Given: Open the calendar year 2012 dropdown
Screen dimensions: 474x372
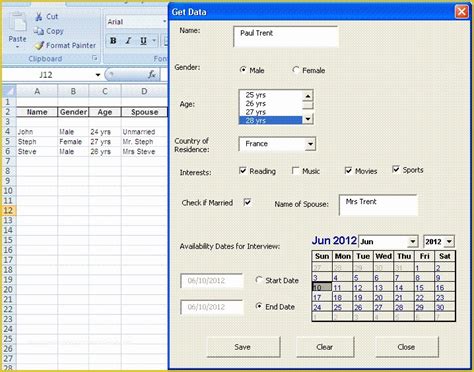Looking at the screenshot, I should click(449, 241).
